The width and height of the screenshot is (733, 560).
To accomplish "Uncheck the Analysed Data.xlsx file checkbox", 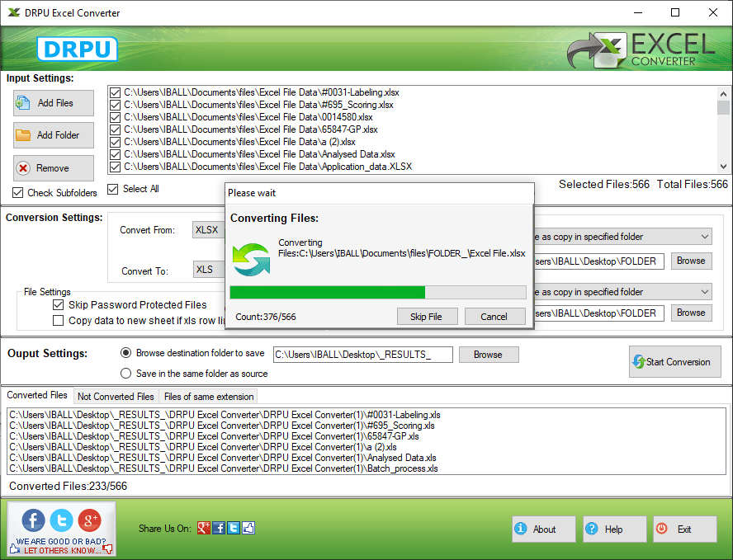I will click(115, 154).
